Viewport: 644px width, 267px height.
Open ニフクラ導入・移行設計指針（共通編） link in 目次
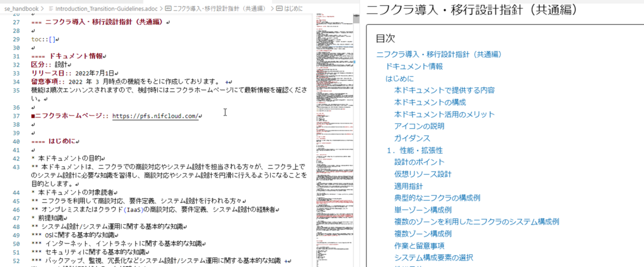coord(438,54)
